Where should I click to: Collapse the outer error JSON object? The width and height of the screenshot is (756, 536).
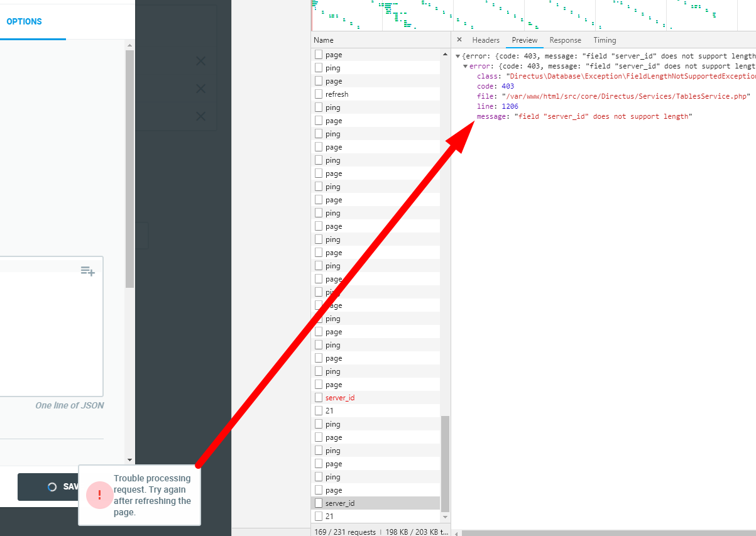tap(457, 55)
